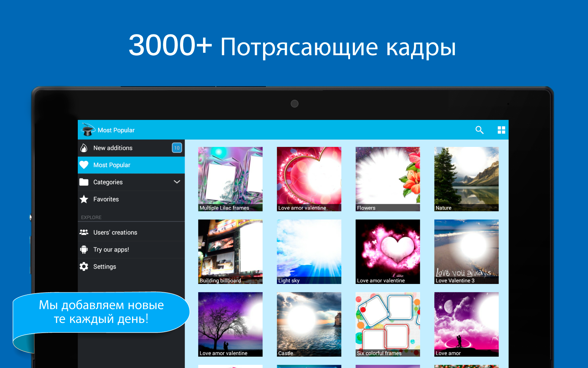This screenshot has width=588, height=368.
Task: Choose the Light sky frame
Action: tap(309, 252)
